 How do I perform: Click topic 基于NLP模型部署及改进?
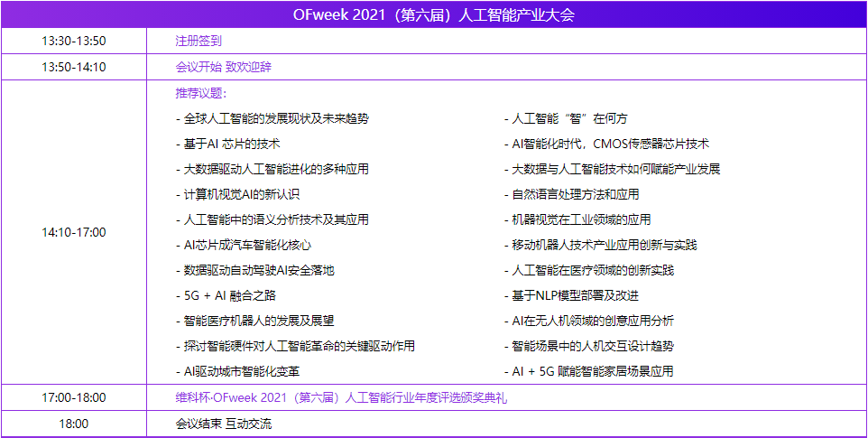[572, 295]
